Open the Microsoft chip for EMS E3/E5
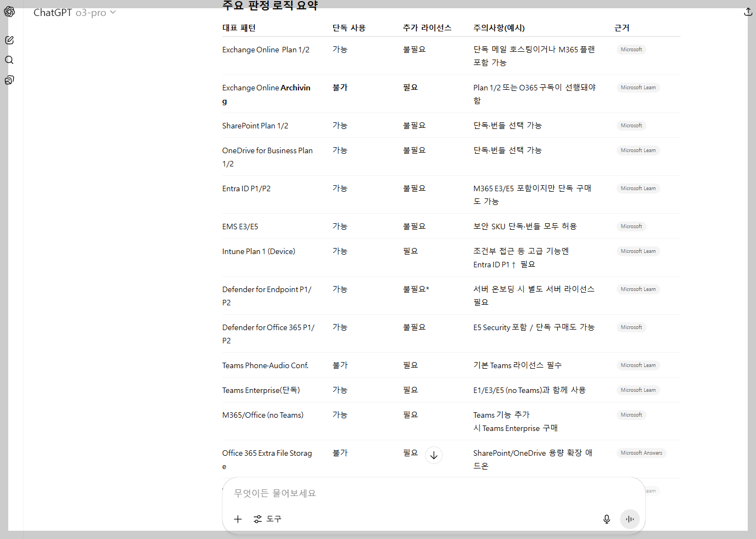Screen dimensions: 756x539 (x=631, y=227)
